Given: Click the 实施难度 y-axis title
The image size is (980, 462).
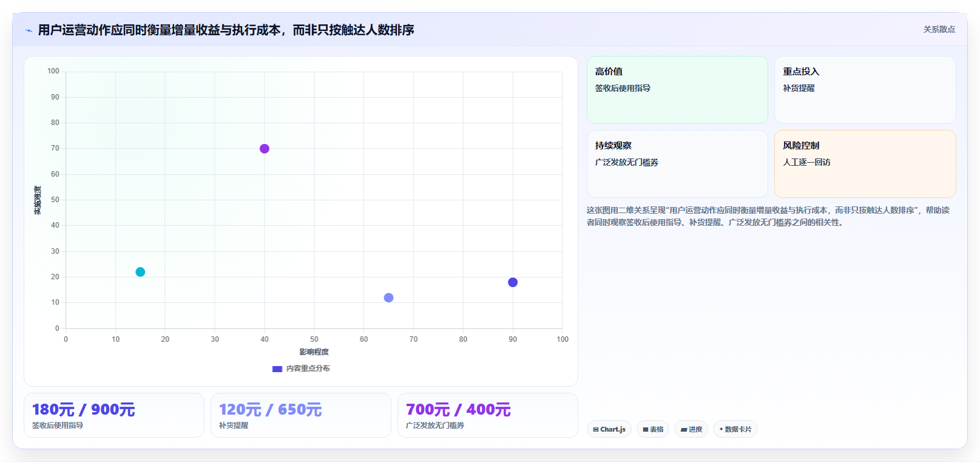Looking at the screenshot, I should point(38,200).
